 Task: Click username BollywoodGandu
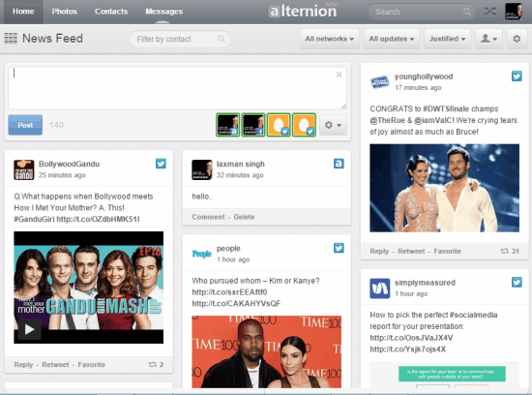click(x=69, y=164)
